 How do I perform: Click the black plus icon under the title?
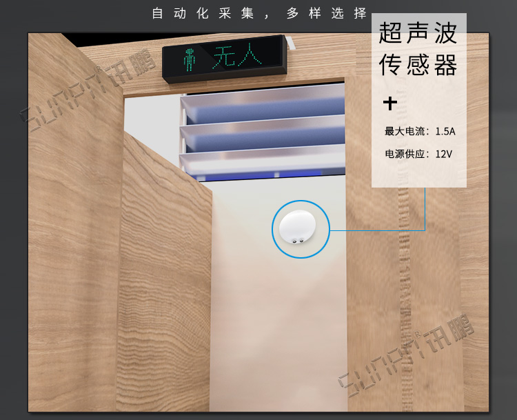pyautogui.click(x=390, y=103)
